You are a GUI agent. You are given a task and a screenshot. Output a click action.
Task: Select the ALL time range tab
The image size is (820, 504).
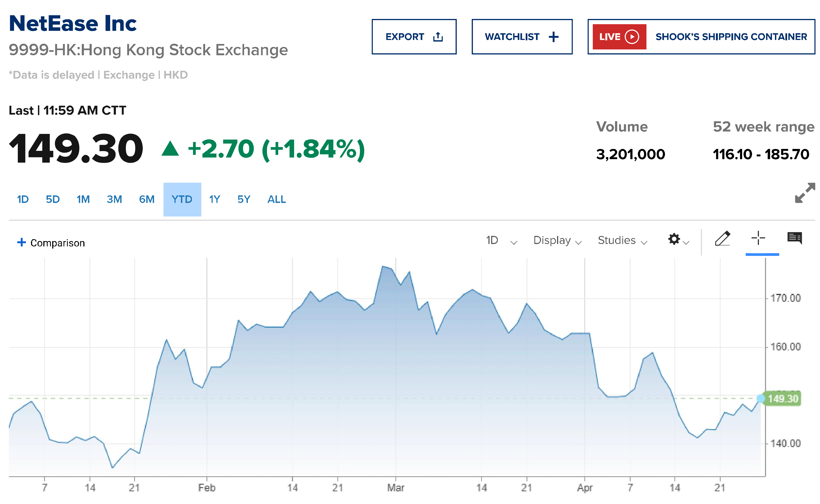click(276, 199)
